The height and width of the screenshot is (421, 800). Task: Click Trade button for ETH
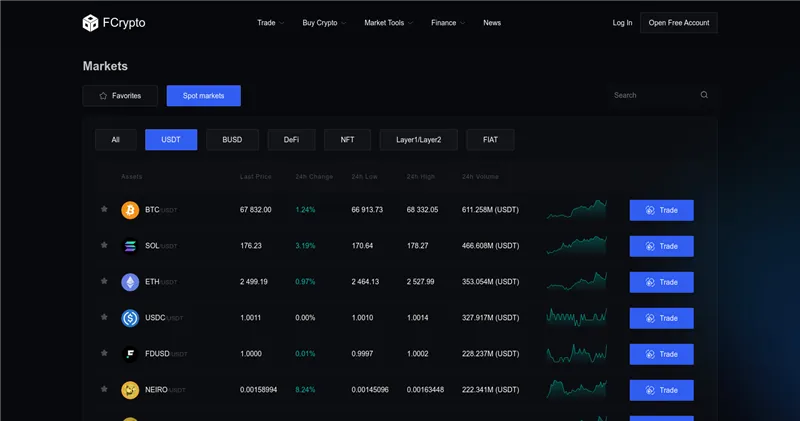point(661,282)
